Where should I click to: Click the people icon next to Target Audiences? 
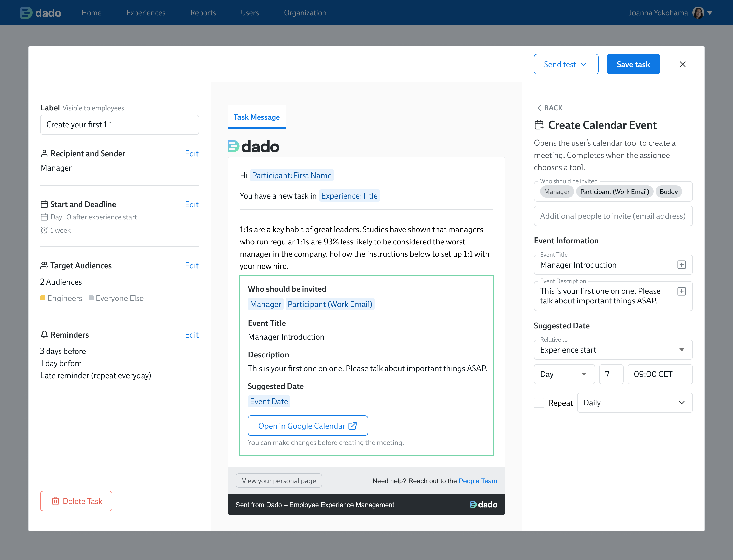click(44, 265)
